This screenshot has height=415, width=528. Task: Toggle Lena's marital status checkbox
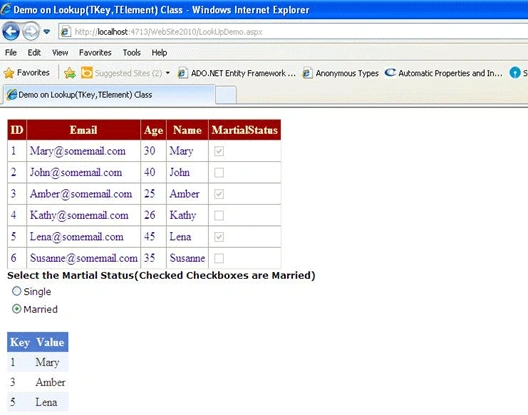click(x=219, y=237)
